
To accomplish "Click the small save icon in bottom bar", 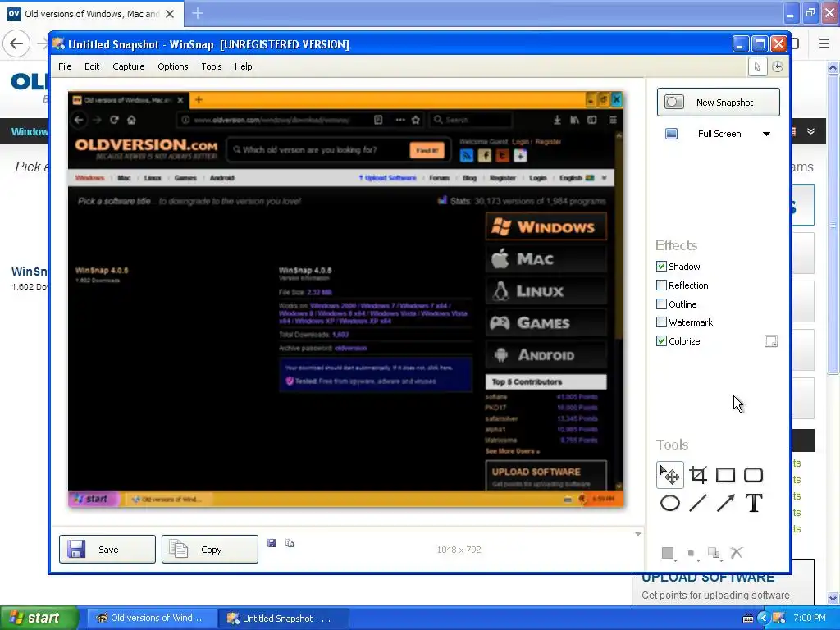I will pyautogui.click(x=272, y=543).
